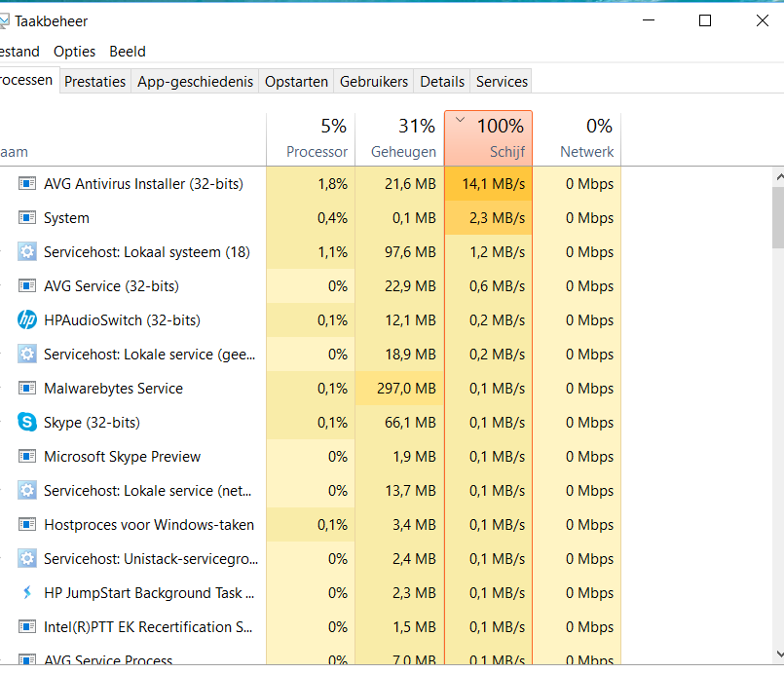Switch to the Prestaties tab
The height and width of the screenshot is (674, 784).
[x=95, y=82]
